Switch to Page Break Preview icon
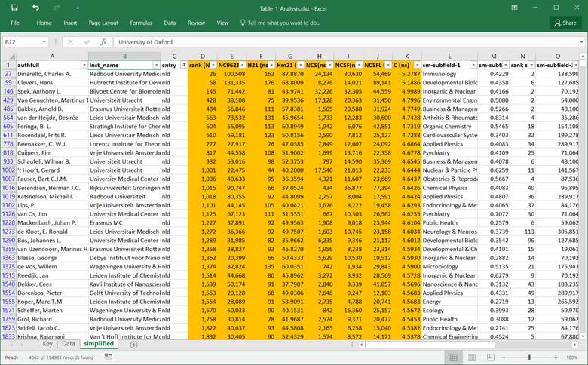Image resolution: width=588 pixels, height=365 pixels. (490, 357)
